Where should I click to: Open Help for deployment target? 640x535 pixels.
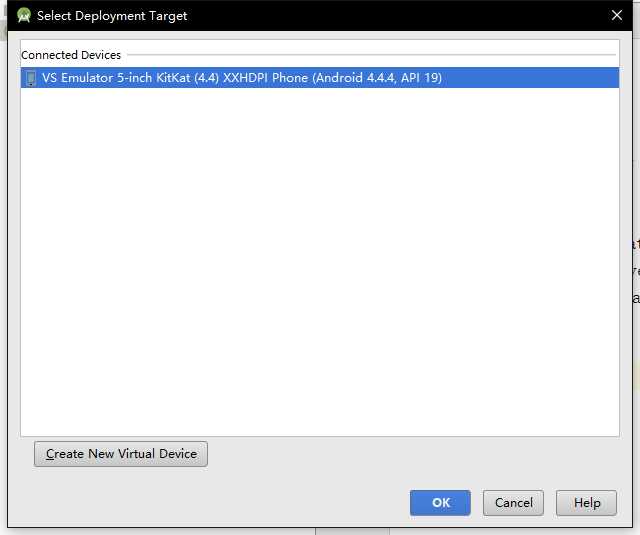tap(586, 503)
